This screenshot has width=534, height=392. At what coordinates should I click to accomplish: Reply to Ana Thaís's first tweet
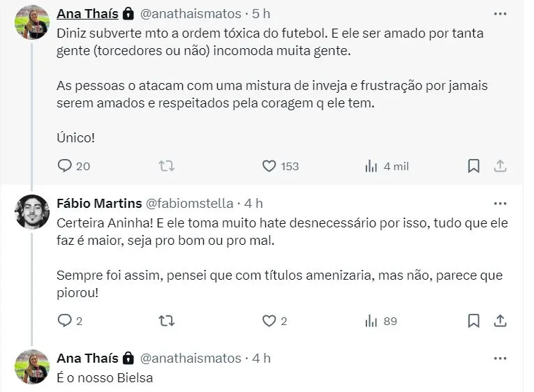pos(65,166)
